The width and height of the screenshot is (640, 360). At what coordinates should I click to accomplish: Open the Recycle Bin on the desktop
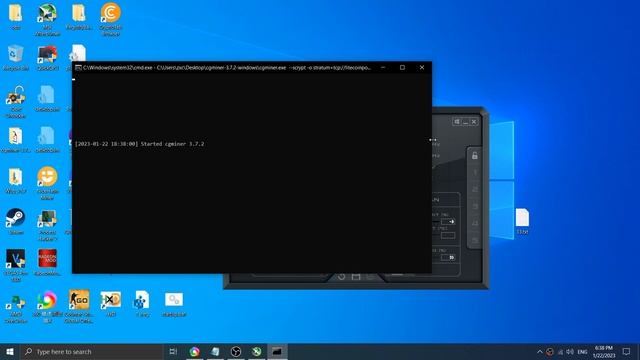click(16, 58)
